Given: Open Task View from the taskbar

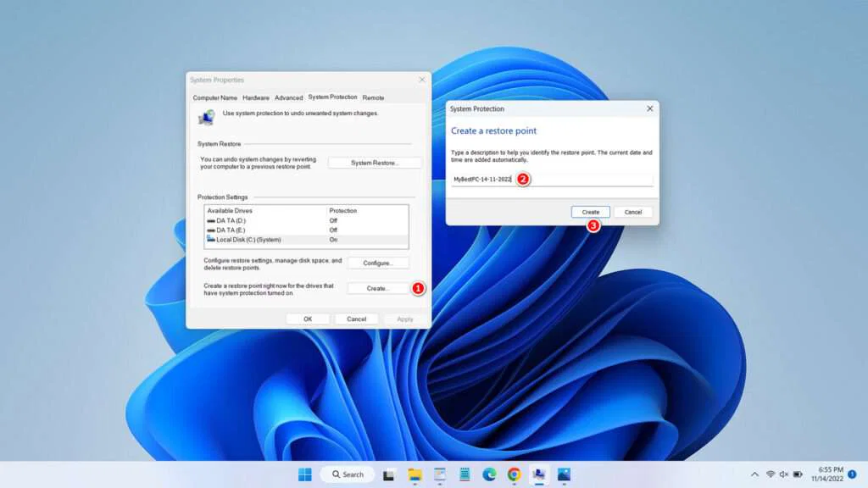Looking at the screenshot, I should [x=388, y=474].
